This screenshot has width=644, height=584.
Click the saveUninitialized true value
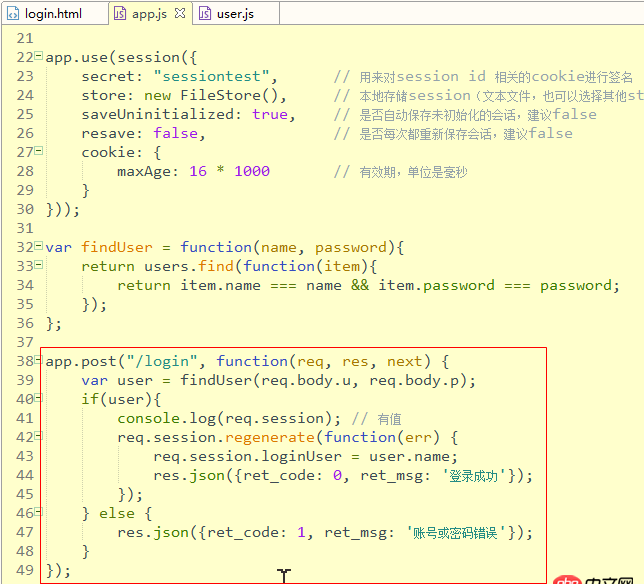270,114
